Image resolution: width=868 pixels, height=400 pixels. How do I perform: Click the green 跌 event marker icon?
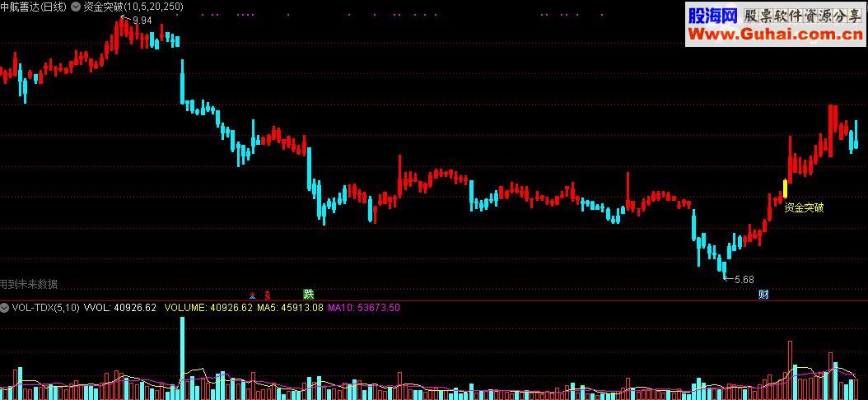pos(308,294)
